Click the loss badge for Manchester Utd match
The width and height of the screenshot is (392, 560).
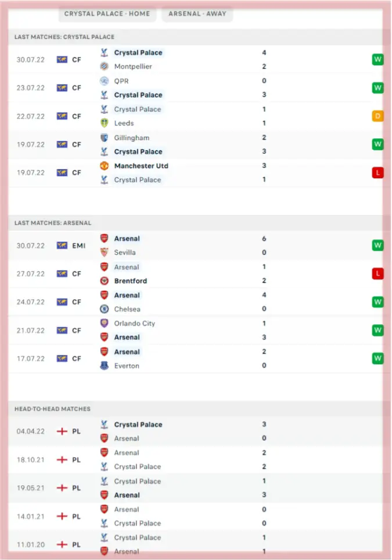(x=377, y=173)
